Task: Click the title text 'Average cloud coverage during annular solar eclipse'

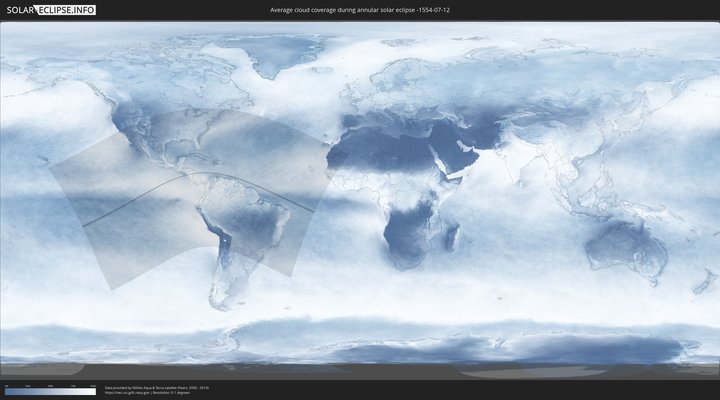Action: coord(342,10)
